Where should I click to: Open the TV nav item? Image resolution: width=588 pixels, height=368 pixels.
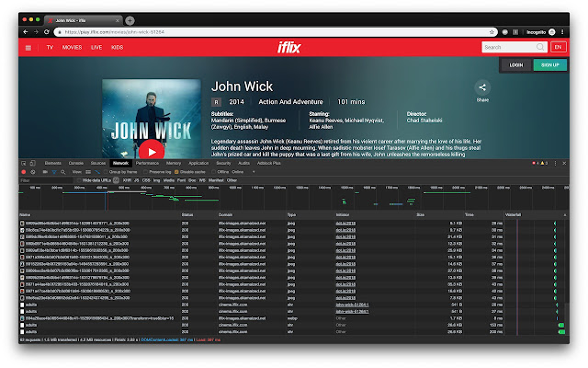coord(50,47)
